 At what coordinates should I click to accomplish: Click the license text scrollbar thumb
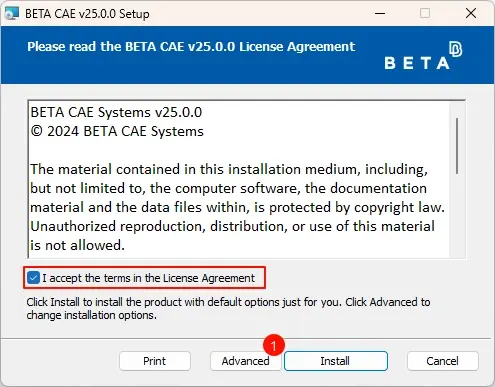(x=457, y=146)
